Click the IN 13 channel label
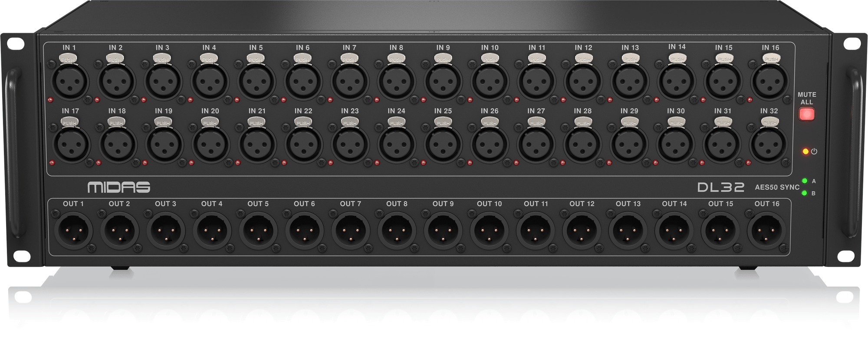Viewport: 868px width, 337px height. [x=630, y=47]
